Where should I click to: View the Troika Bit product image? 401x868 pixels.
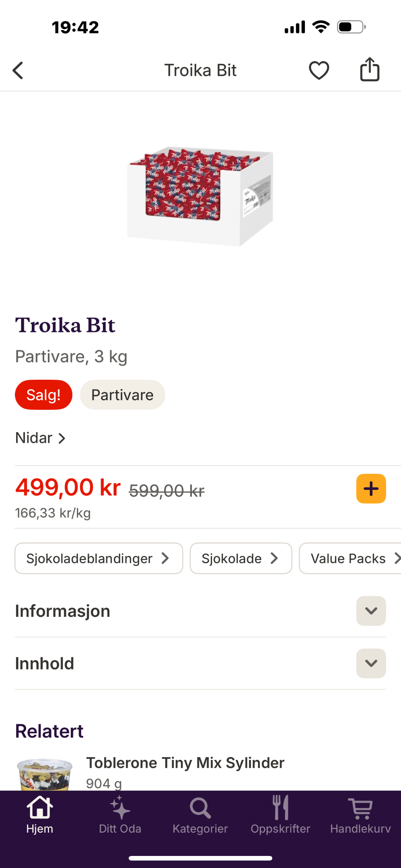point(200,196)
